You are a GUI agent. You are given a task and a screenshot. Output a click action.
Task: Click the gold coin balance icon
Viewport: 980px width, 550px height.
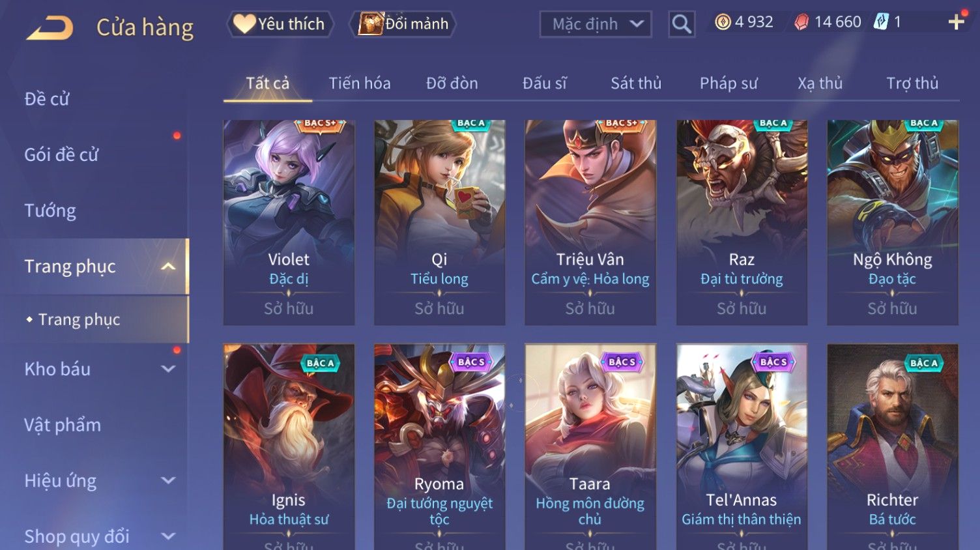point(723,22)
